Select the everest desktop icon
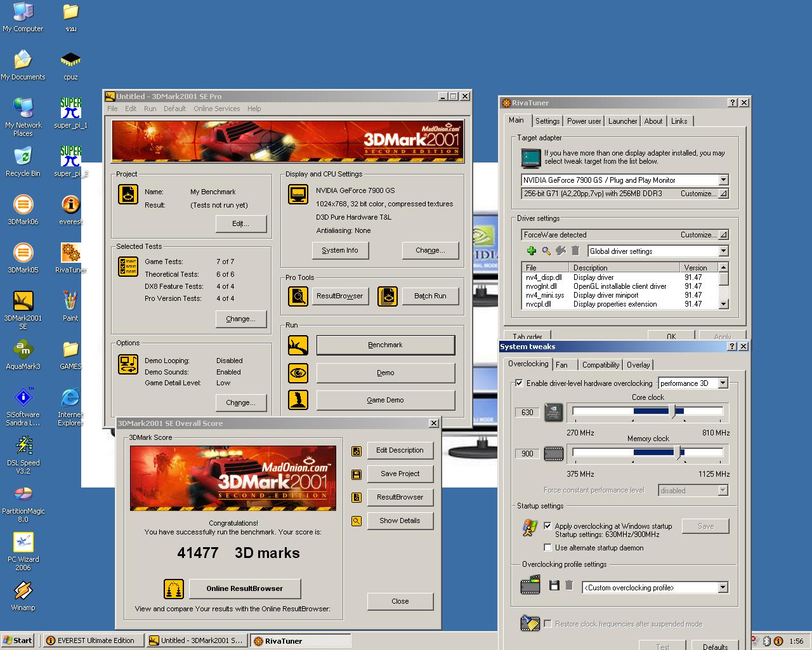Screen dimensions: 812x650 pos(70,210)
